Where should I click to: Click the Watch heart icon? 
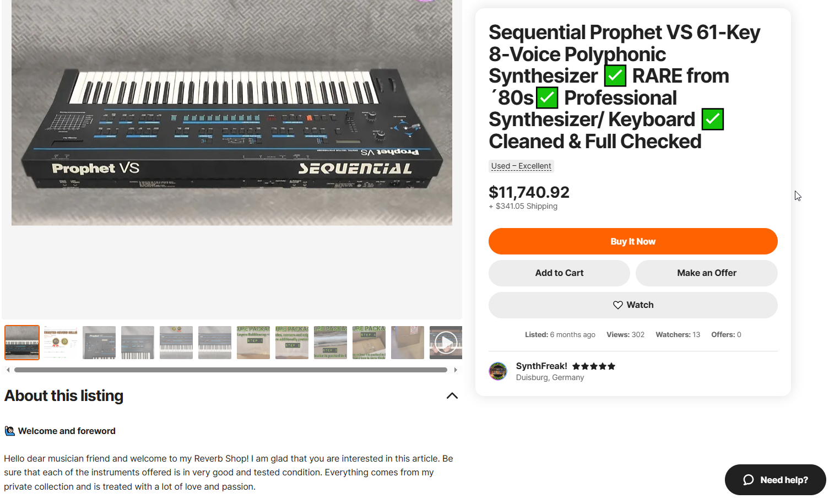(x=618, y=305)
